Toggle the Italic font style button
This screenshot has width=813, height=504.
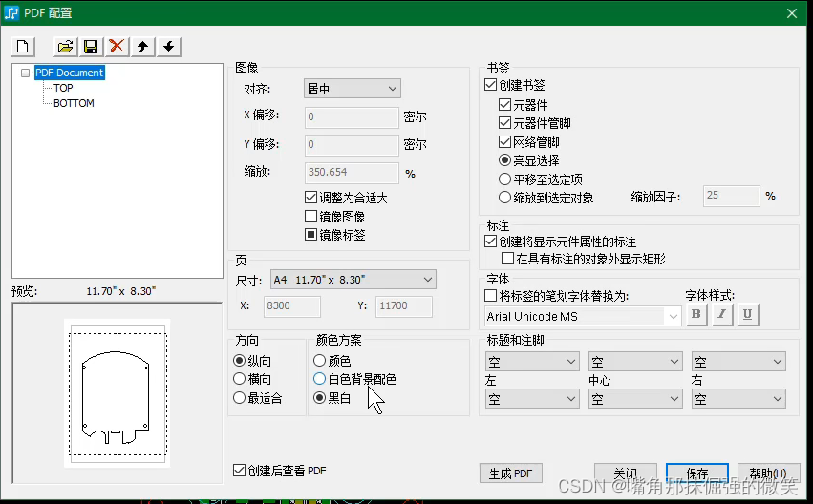(720, 315)
